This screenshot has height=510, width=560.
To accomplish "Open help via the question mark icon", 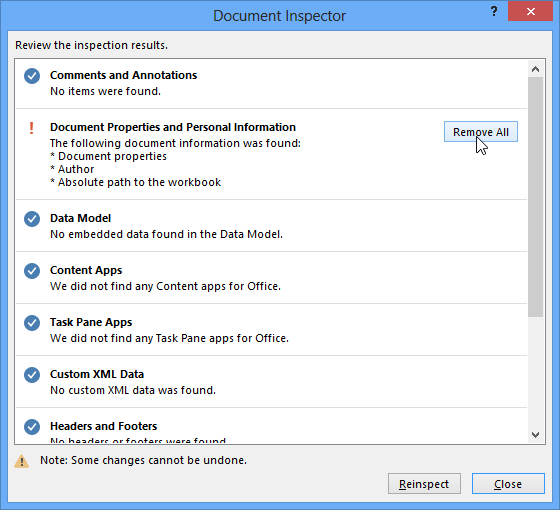I will coord(494,11).
